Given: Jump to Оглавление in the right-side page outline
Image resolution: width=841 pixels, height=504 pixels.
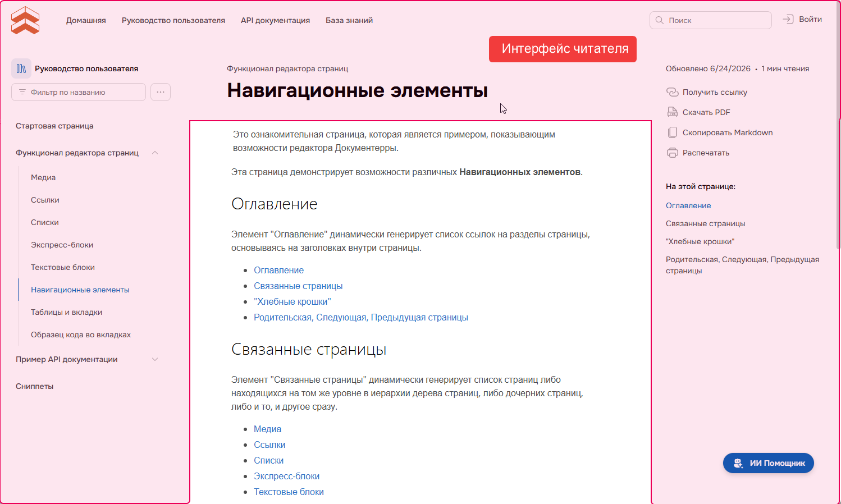Looking at the screenshot, I should click(688, 205).
